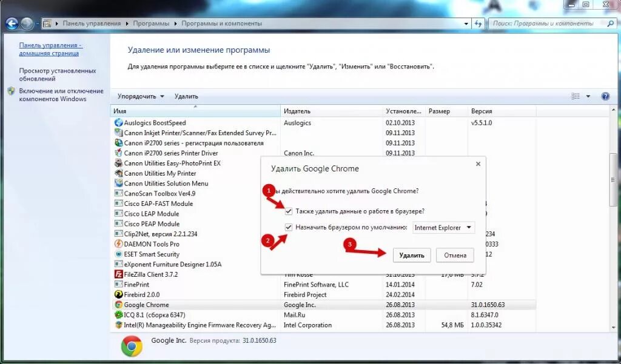Click the Canon Inkjet Extended Survey program icon
621x364 pixels.
coord(118,133)
